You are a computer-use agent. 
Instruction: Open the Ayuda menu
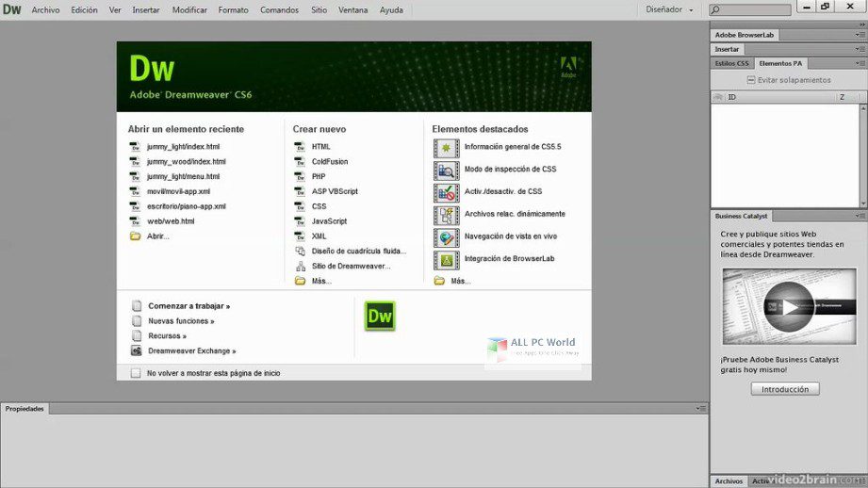coord(391,10)
